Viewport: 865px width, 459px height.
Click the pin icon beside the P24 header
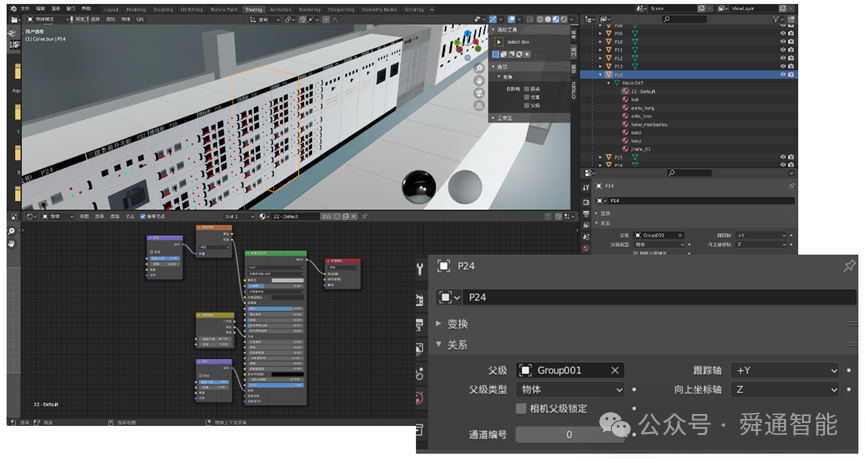click(x=849, y=266)
